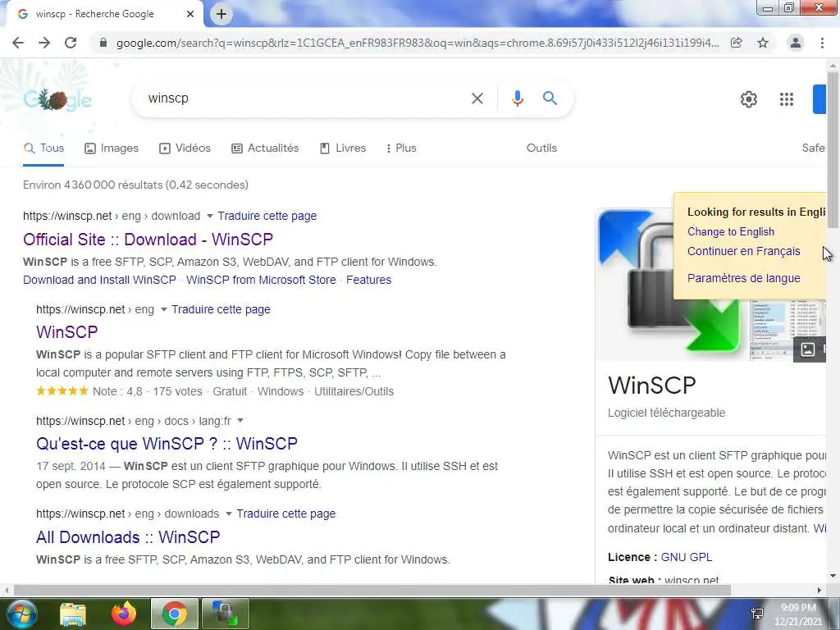Open WinSCP from Microsoft Store sitelink
840x630 pixels.
(261, 281)
